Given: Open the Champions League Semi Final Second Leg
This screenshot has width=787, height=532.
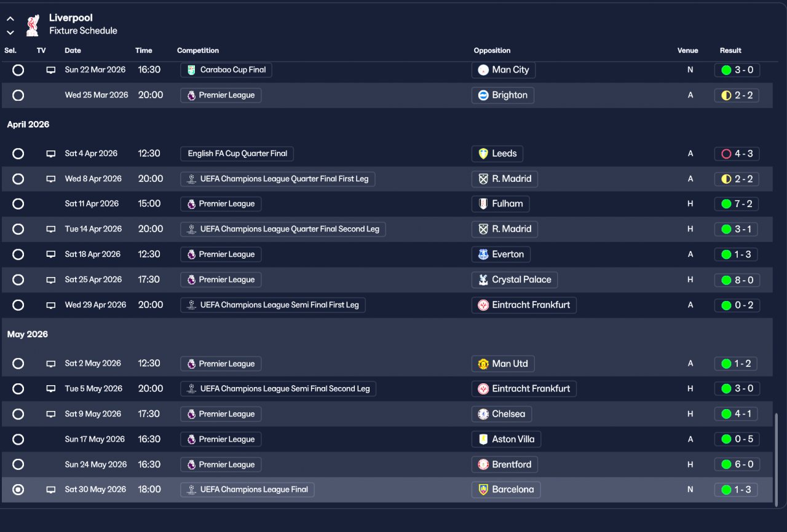Looking at the screenshot, I should [278, 389].
